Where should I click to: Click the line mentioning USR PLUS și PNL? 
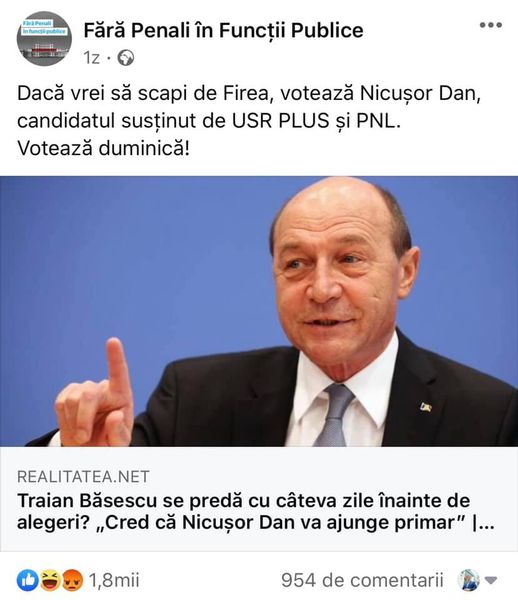209,121
